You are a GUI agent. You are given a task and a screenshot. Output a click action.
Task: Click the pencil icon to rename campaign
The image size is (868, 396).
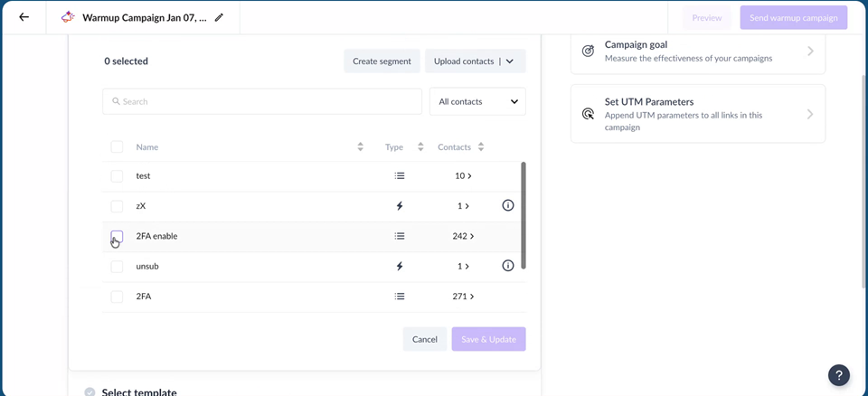pos(219,17)
